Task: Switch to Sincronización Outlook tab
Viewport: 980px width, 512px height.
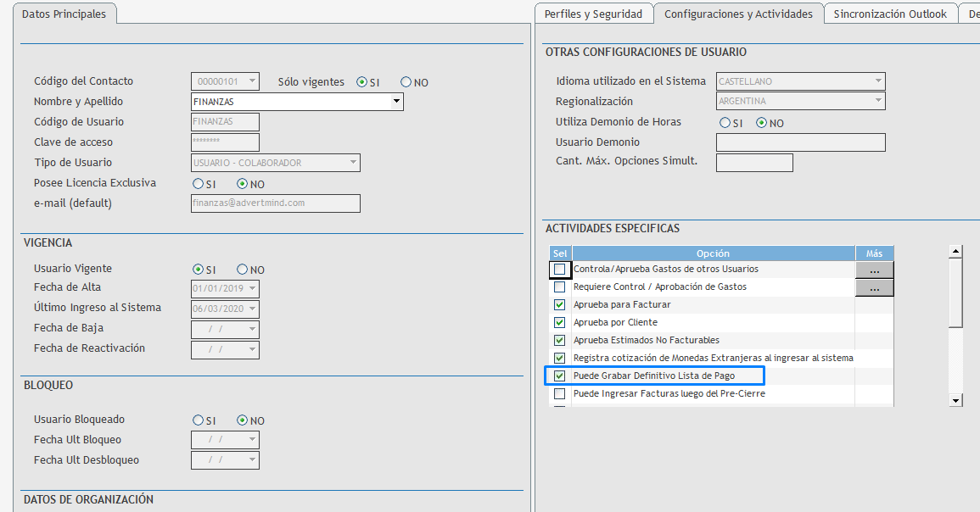Action: coord(889,14)
